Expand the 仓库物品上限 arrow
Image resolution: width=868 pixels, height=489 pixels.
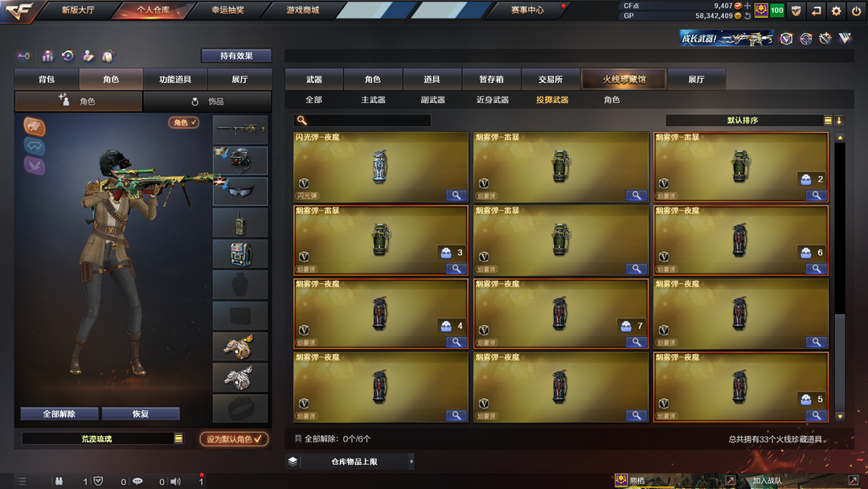[411, 462]
